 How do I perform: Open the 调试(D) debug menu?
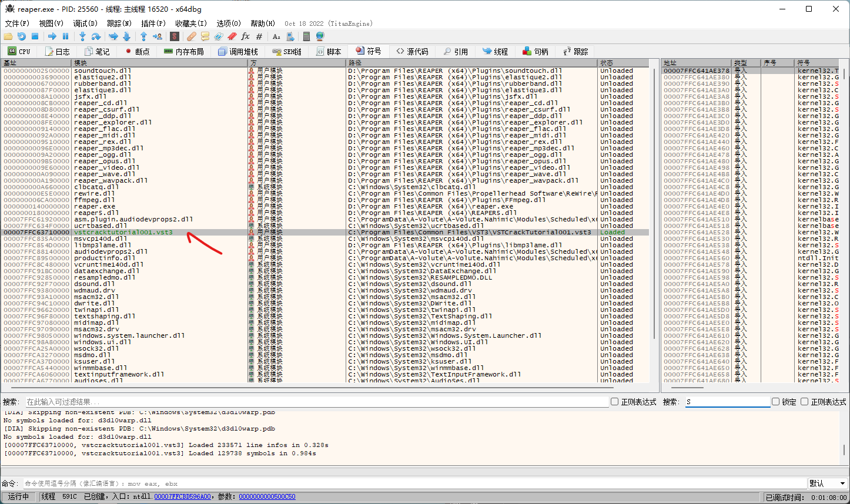[x=85, y=23]
